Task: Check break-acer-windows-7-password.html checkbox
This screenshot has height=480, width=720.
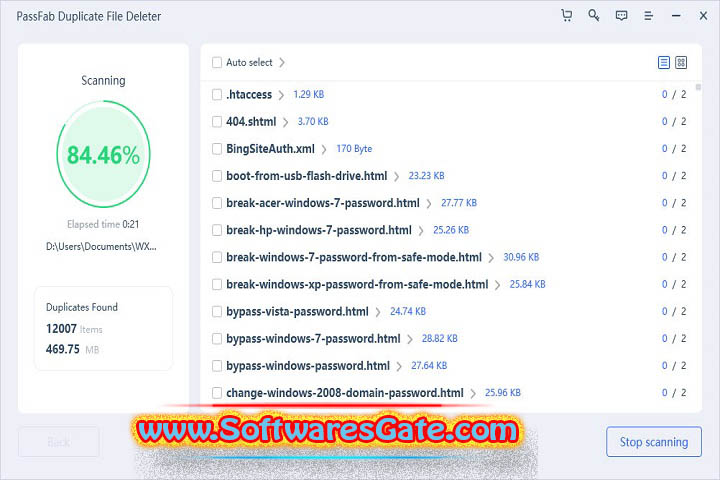Action: [x=217, y=203]
